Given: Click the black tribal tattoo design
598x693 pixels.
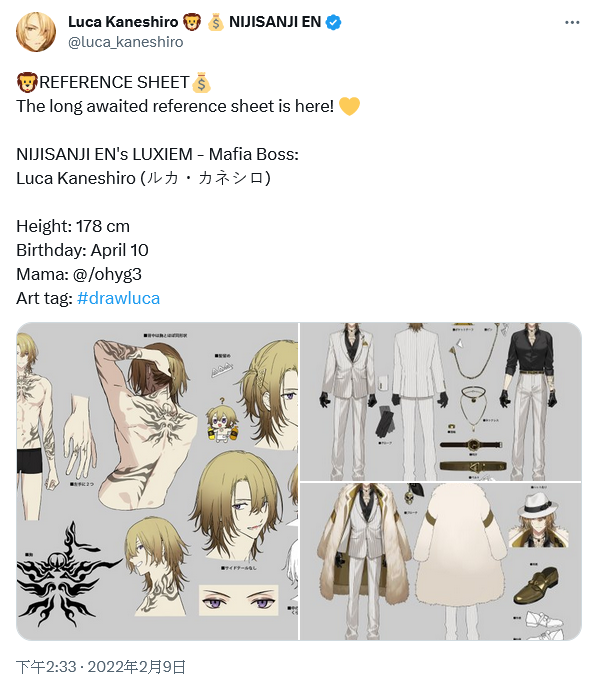Looking at the screenshot, I should point(66,575).
